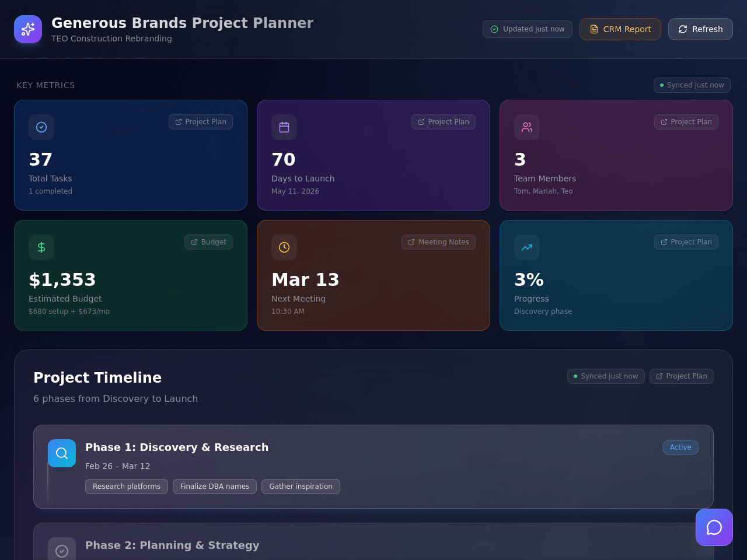
Task: Click the Generous Brands Project Planner title
Action: tap(182, 23)
